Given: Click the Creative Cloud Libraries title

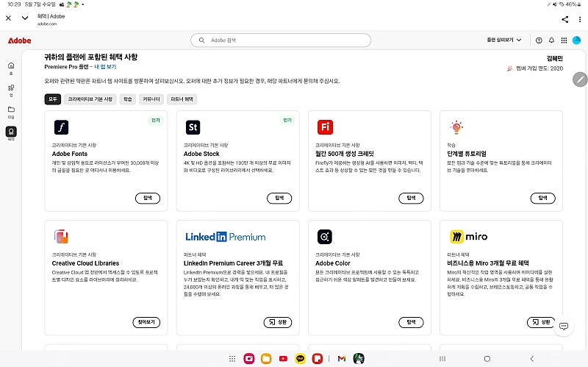Looking at the screenshot, I should (x=85, y=263).
